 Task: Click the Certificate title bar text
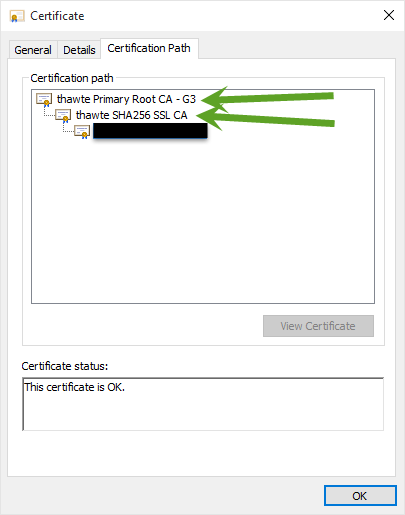pyautogui.click(x=57, y=16)
